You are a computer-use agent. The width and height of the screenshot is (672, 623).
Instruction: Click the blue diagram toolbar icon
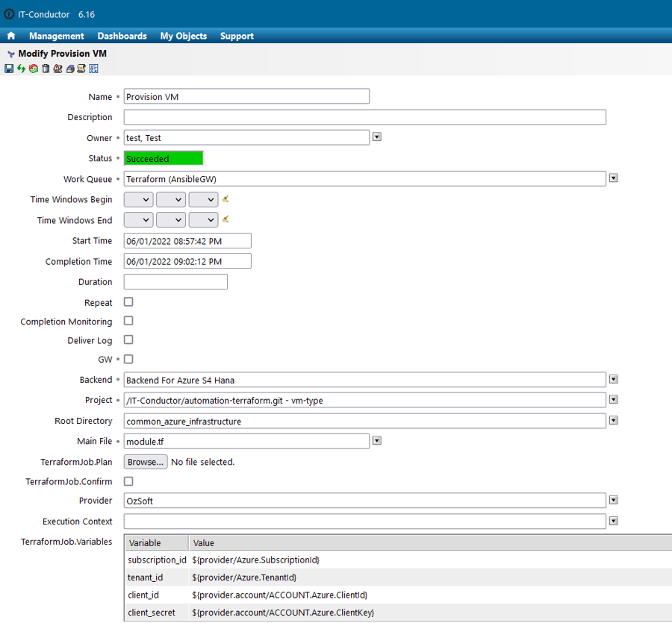click(94, 69)
